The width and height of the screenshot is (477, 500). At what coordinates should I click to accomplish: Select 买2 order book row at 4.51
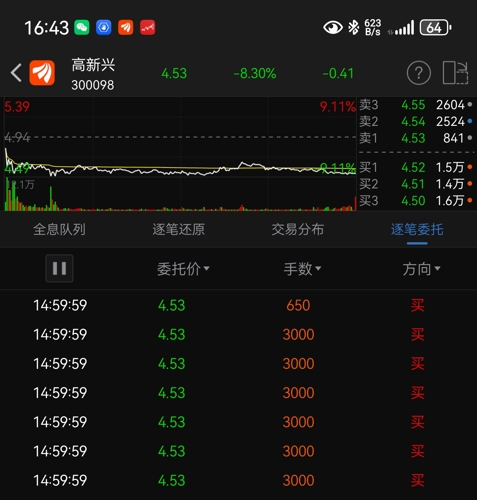[x=416, y=184]
